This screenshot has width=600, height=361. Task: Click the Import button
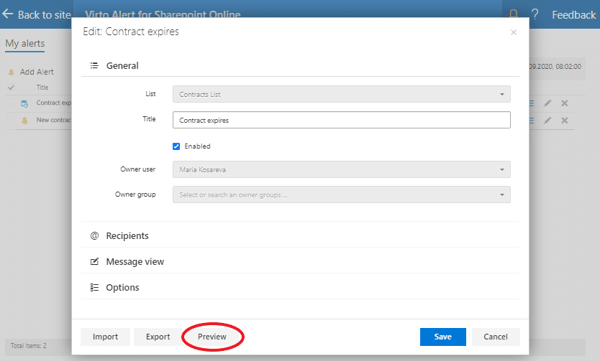(105, 337)
